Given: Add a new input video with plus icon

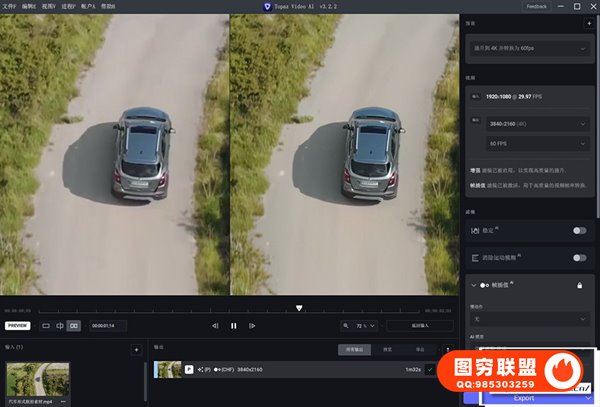Looking at the screenshot, I should click(x=136, y=349).
